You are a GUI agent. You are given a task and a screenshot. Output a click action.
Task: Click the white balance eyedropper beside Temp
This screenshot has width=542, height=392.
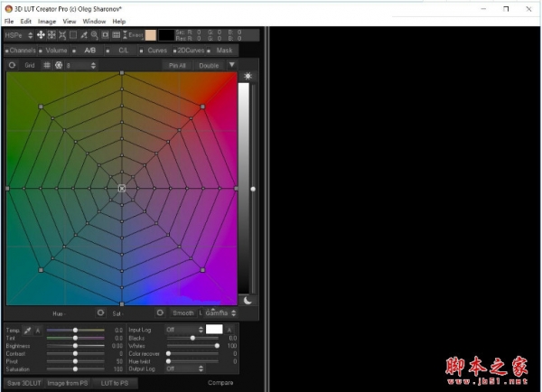click(x=27, y=331)
